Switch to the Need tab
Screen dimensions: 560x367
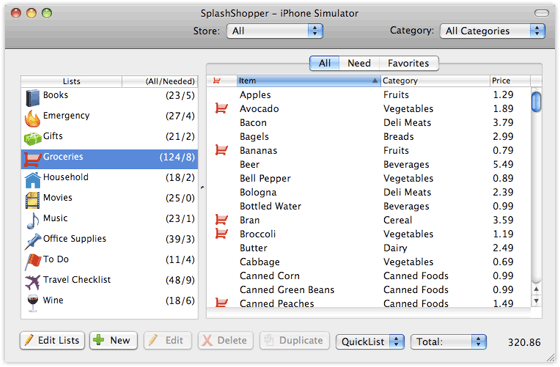point(359,63)
